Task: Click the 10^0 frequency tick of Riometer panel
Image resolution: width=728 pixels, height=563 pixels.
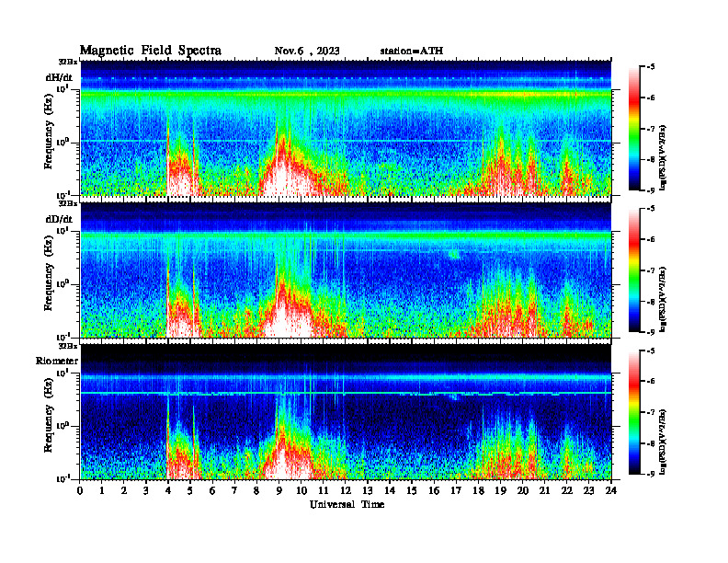Action: coord(63,425)
